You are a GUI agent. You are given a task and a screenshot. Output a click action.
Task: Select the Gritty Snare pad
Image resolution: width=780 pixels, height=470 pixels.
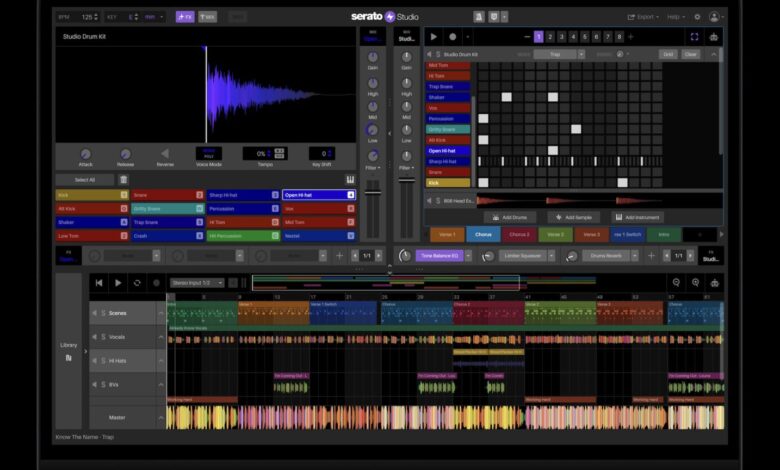click(x=168, y=209)
